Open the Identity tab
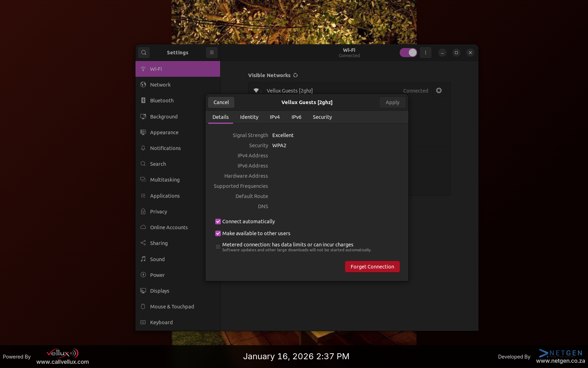 (249, 117)
